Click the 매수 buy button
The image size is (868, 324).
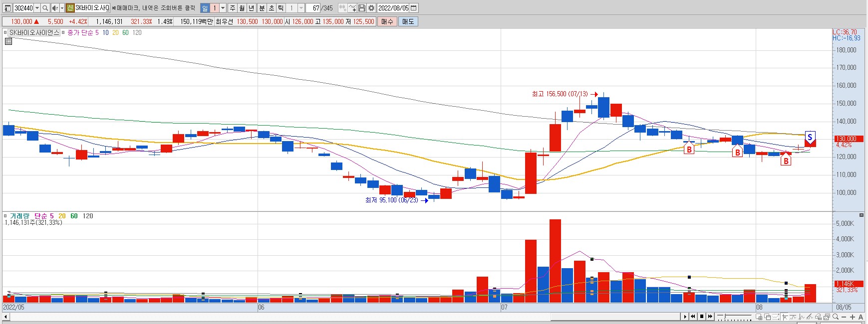pos(387,21)
